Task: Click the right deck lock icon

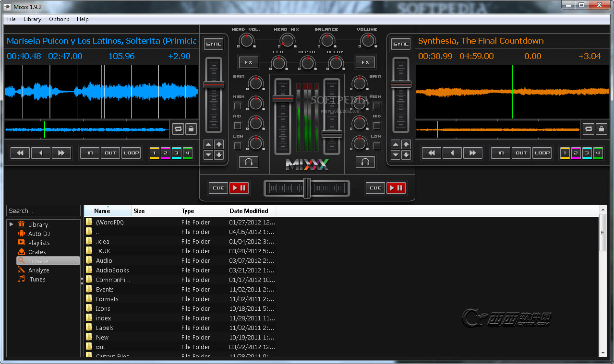Action: [x=601, y=129]
